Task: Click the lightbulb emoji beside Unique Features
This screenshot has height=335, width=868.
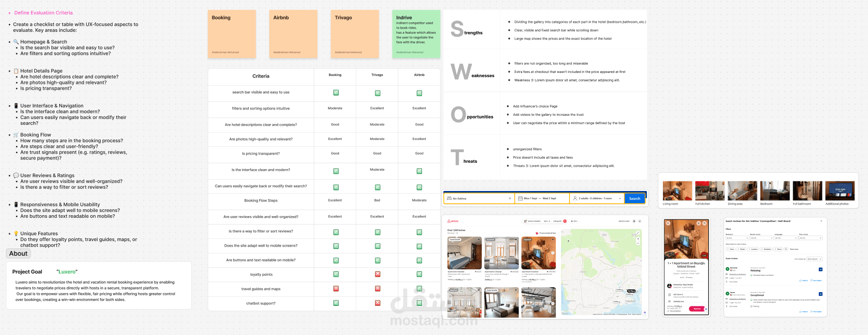Action: tap(16, 234)
